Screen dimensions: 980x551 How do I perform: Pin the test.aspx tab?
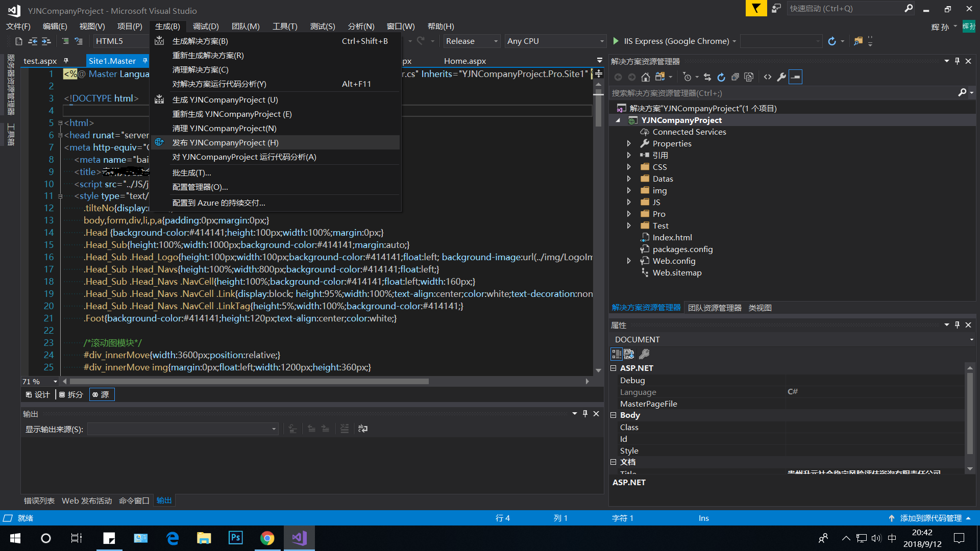tap(66, 61)
